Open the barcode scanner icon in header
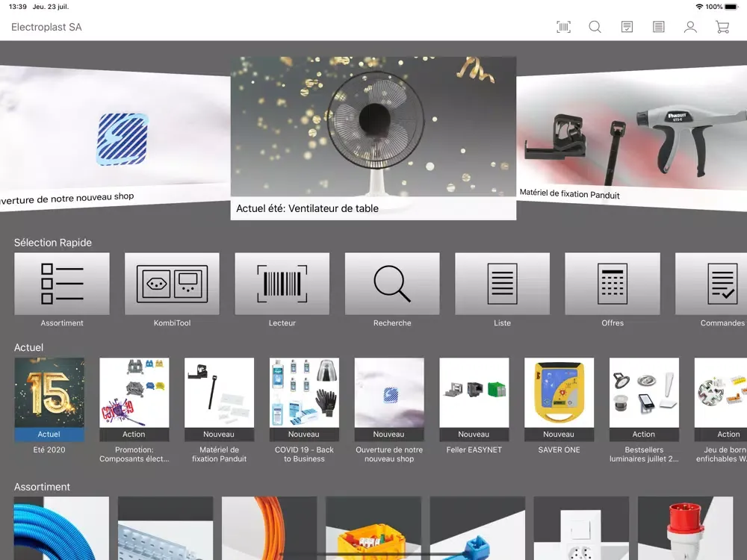Viewport: 747px width, 560px height. 563,27
